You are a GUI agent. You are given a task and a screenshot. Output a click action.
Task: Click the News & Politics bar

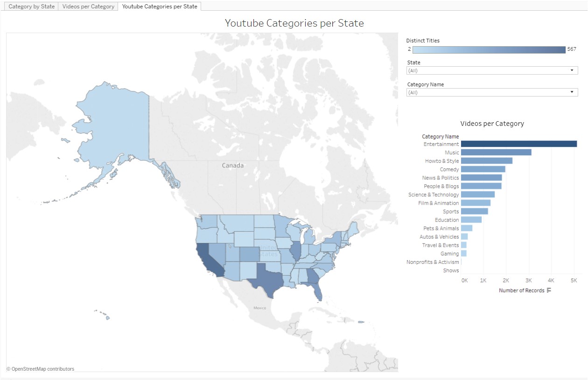coord(482,178)
